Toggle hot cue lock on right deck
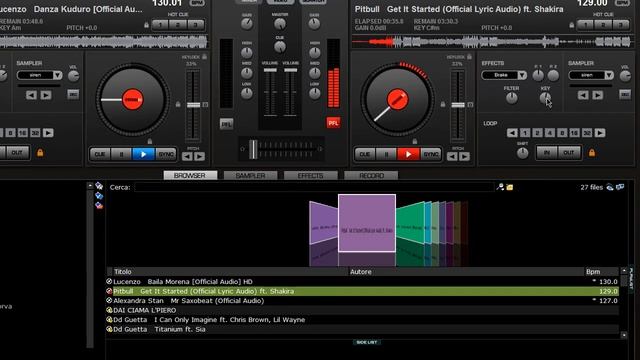640x360 pixels. [571, 25]
